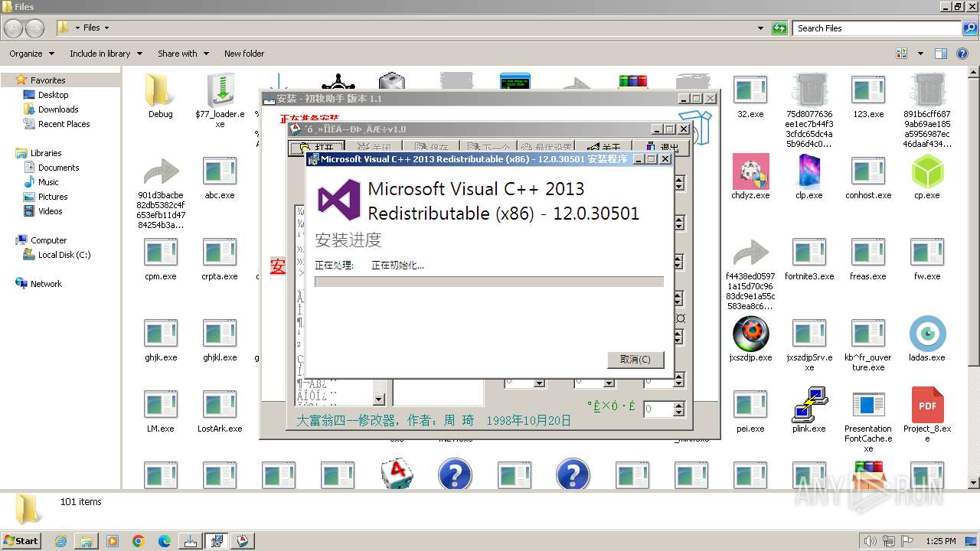
Task: Open the Pictures library
Action: pyautogui.click(x=53, y=197)
